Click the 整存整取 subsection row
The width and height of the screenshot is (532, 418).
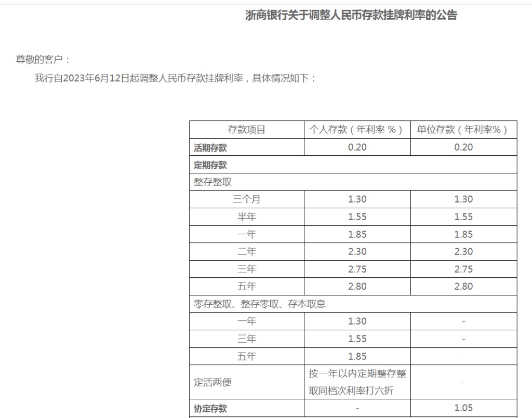click(353, 182)
